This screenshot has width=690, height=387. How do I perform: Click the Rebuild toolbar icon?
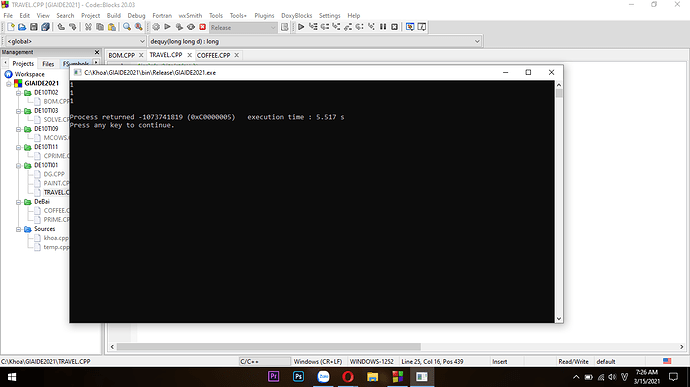coord(191,27)
